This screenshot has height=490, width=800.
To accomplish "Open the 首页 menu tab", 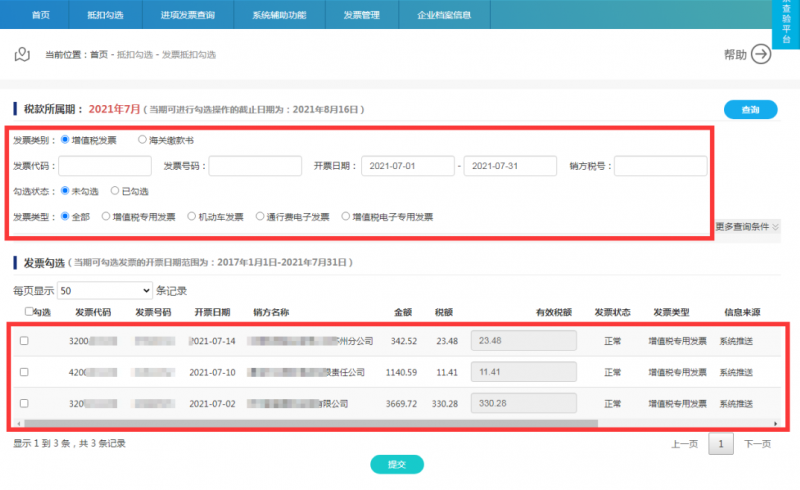I will click(40, 15).
